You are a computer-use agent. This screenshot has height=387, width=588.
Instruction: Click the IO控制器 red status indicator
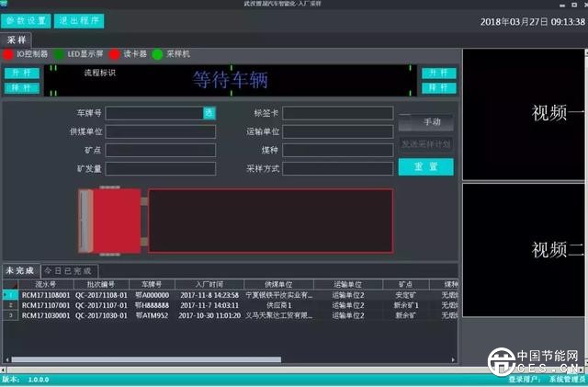tap(9, 54)
